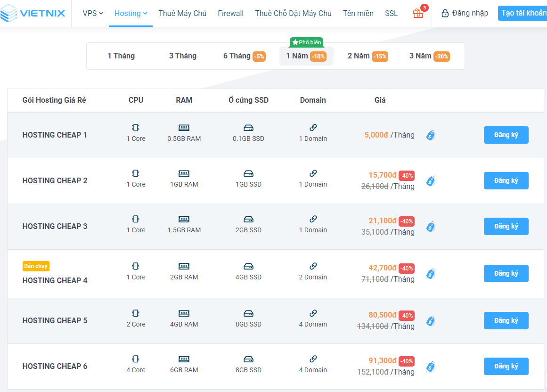
Task: Select the 1 Tháng billing period
Action: point(121,56)
